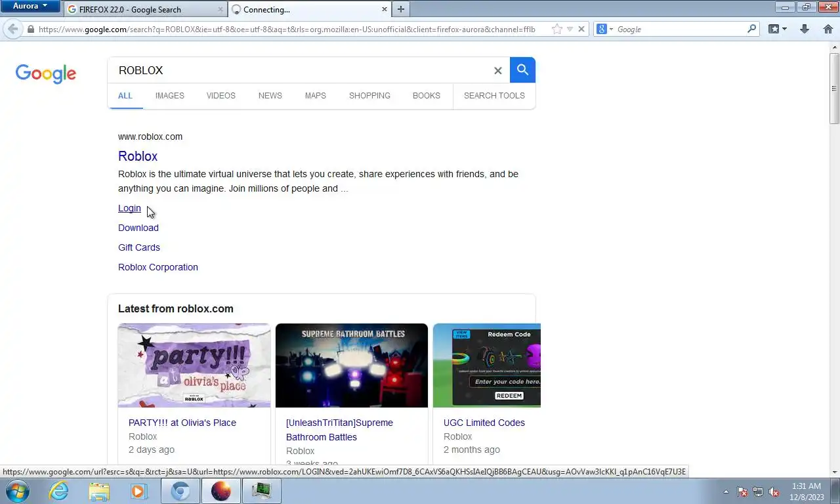Switch to the SHOPPING tab
This screenshot has width=840, height=504.
[369, 96]
